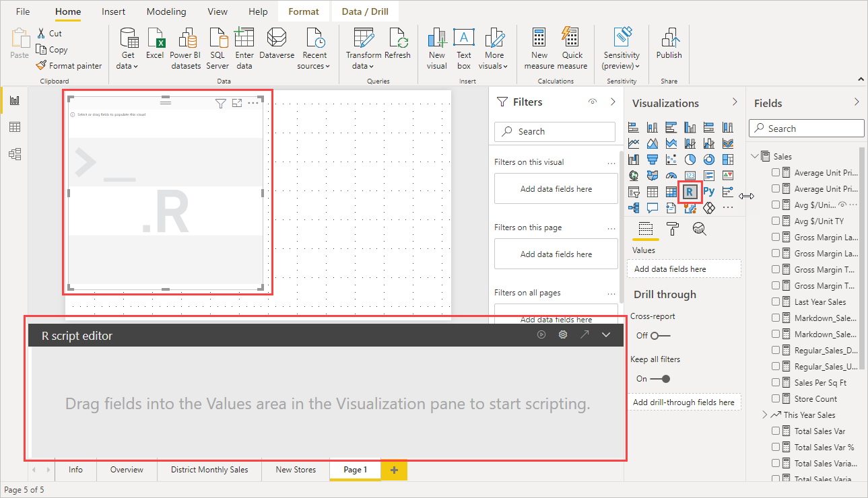Switch to Data view in the left sidebar

15,127
